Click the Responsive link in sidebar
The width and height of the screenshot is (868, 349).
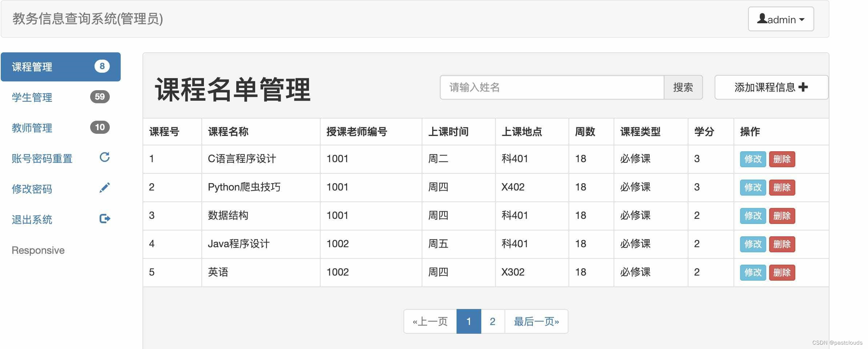point(38,250)
